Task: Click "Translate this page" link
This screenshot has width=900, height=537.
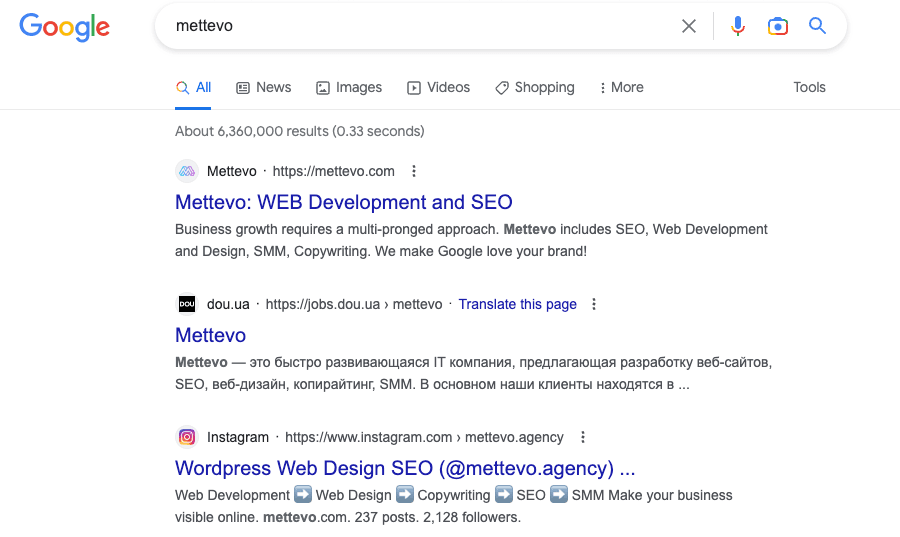Action: point(517,304)
